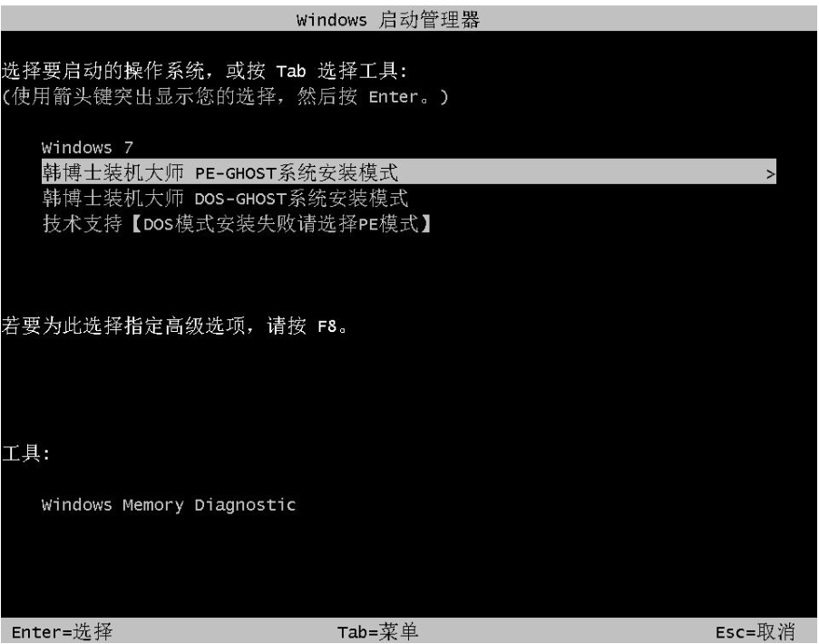Choose 韩博士装机大师 DOS-GHOST系统安装模式 entry
Image resolution: width=819 pixels, height=644 pixels.
(225, 198)
